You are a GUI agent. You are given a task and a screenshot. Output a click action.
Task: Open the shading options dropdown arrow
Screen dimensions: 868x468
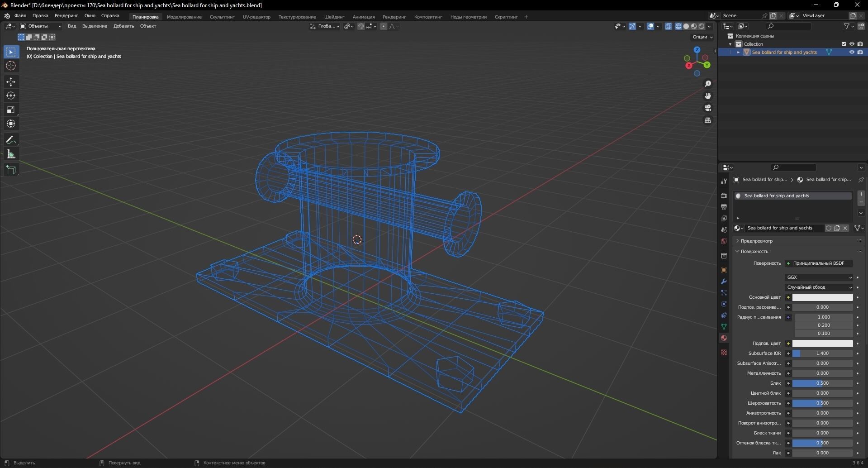pos(709,26)
